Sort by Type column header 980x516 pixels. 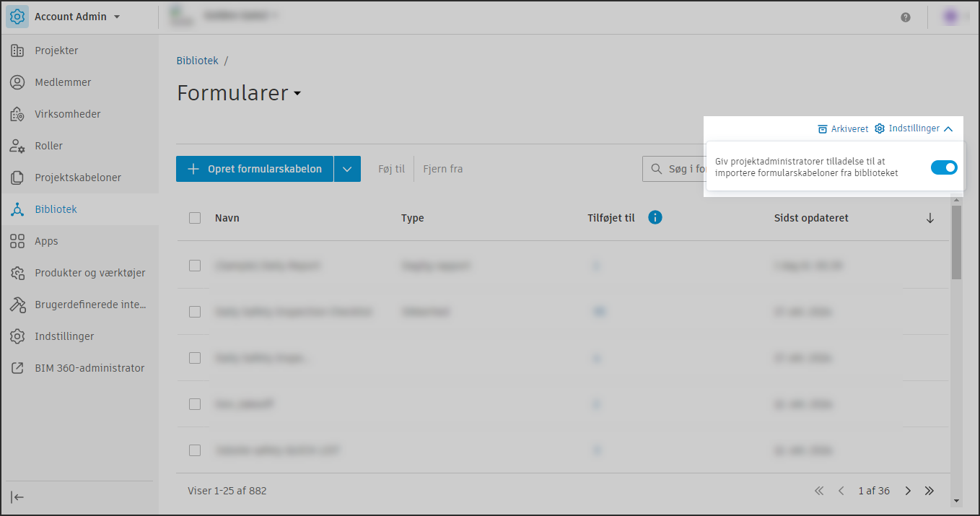(x=413, y=218)
